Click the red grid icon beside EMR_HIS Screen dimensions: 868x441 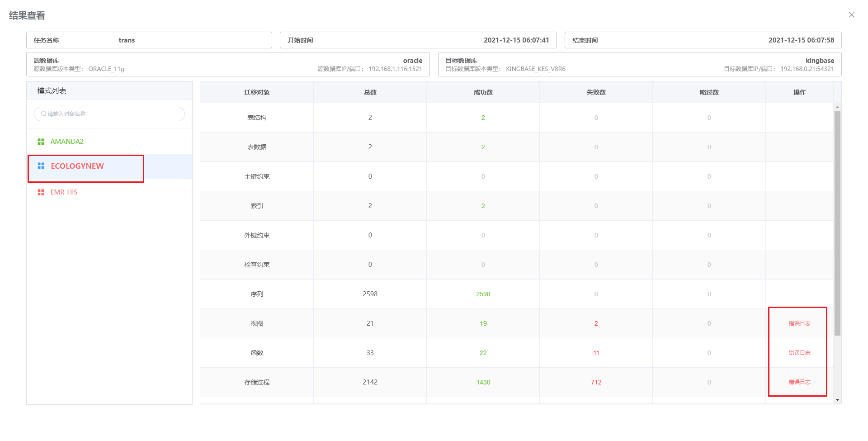coord(41,192)
